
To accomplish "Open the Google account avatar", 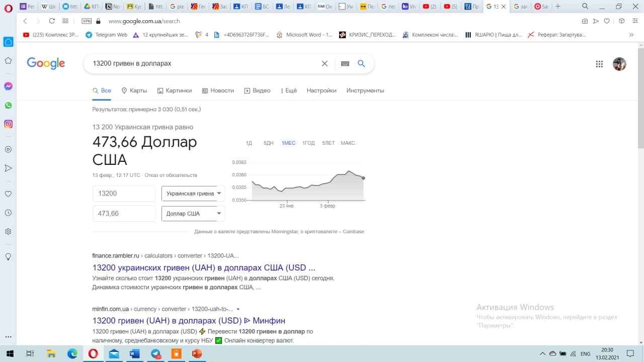I will (619, 64).
